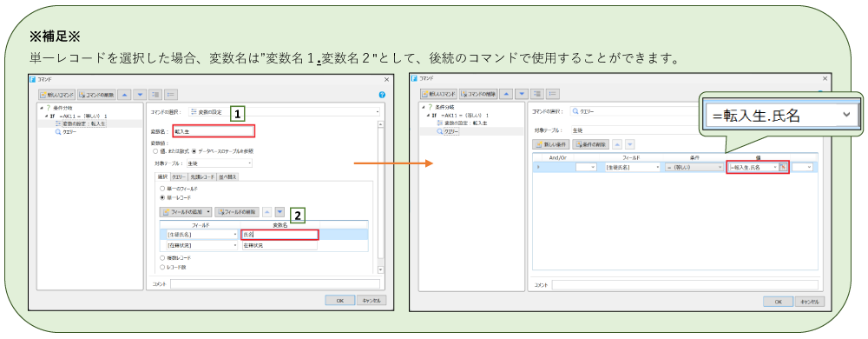Open [在籍状況] field dropdown

[x=202, y=245]
